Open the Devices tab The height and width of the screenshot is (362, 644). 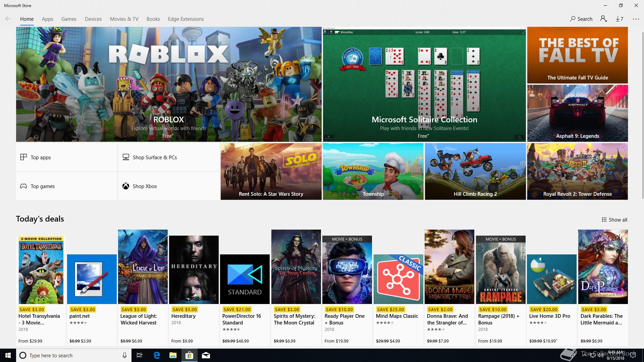(x=93, y=19)
